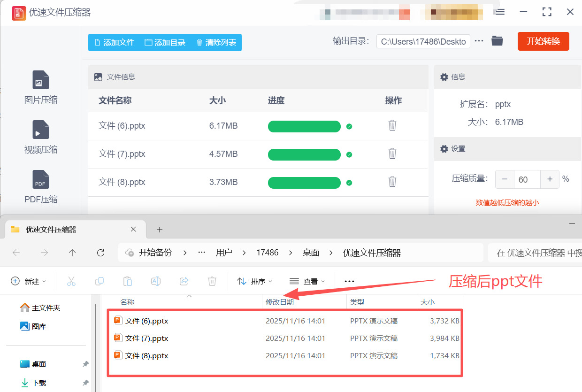
Task: Select 文件 (8).pptx in Explorer file list
Action: coord(286,355)
